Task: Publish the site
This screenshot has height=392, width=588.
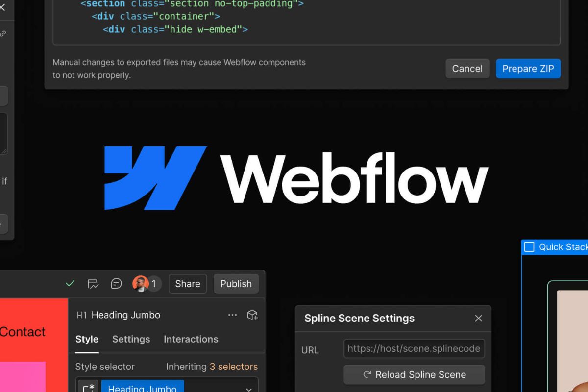Action: point(236,284)
